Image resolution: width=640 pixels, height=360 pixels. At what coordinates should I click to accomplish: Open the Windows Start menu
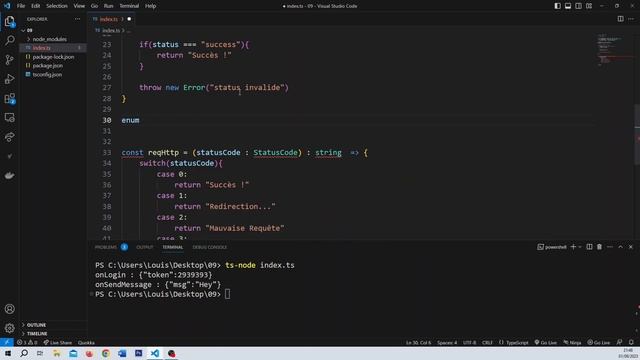point(8,353)
